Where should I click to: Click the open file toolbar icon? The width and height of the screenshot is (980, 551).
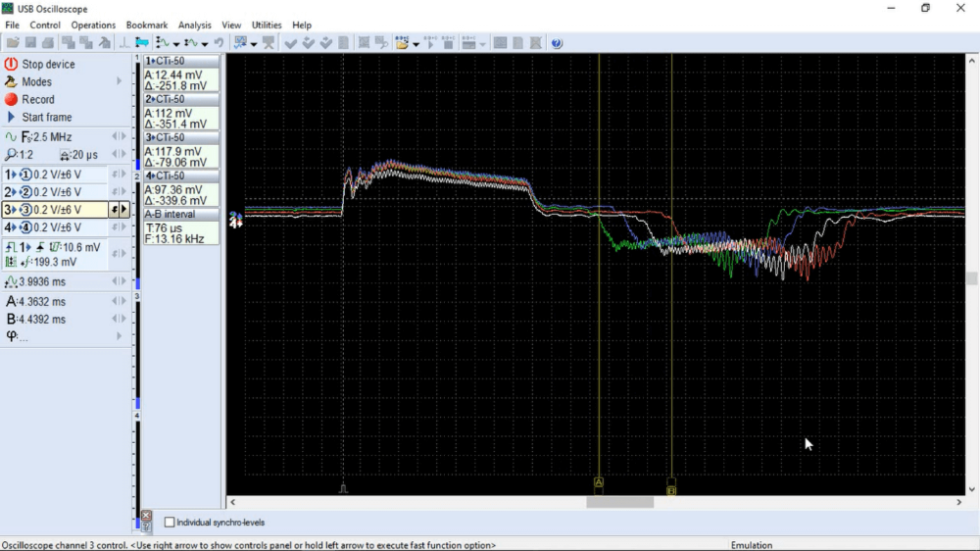pos(13,43)
